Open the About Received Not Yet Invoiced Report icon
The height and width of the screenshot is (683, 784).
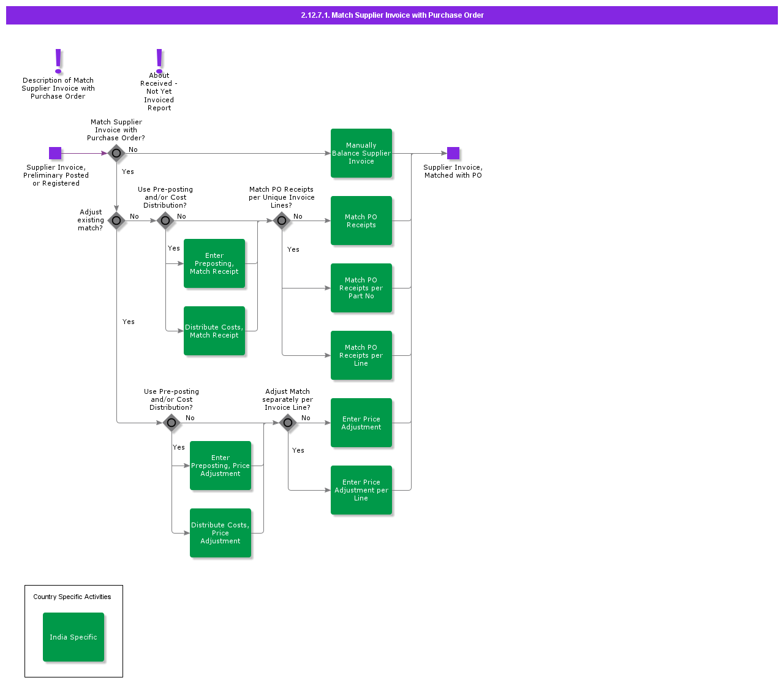[159, 59]
